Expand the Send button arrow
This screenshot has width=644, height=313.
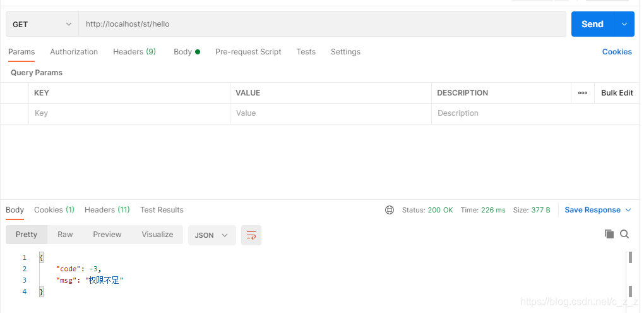pyautogui.click(x=624, y=24)
